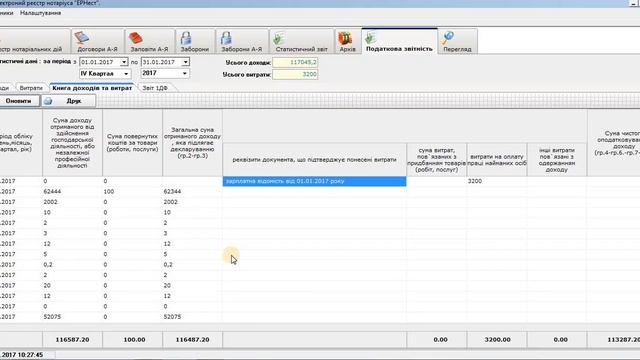This screenshot has height=360, width=640.
Task: Click the printer icon next to Друк
Action: tap(48, 101)
